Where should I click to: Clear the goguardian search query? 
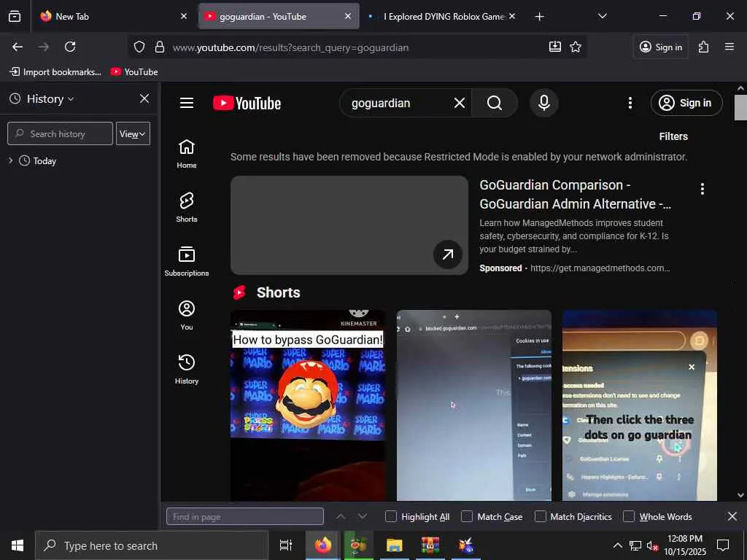[x=460, y=103]
